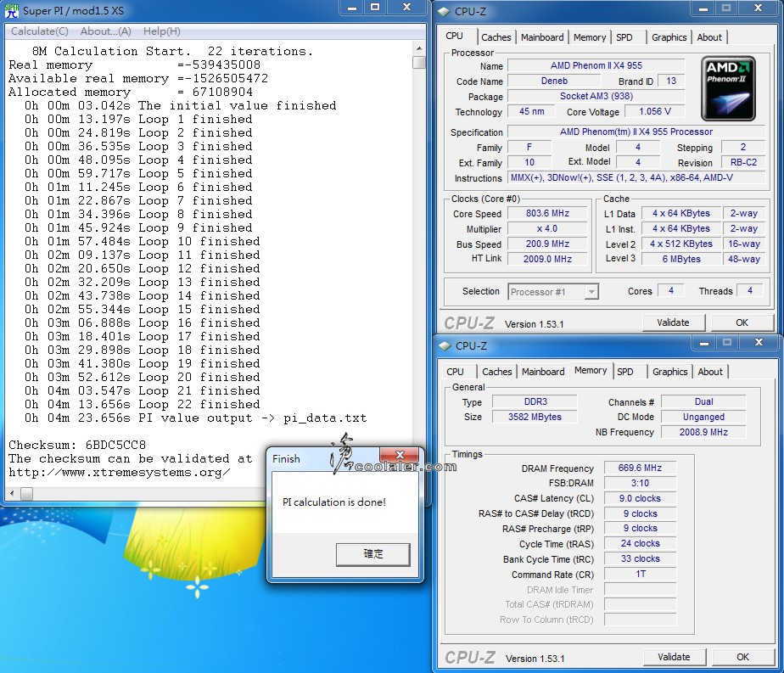The image size is (784, 673).
Task: Open Mainboard tab in lower CPU-Z window
Action: (x=543, y=372)
